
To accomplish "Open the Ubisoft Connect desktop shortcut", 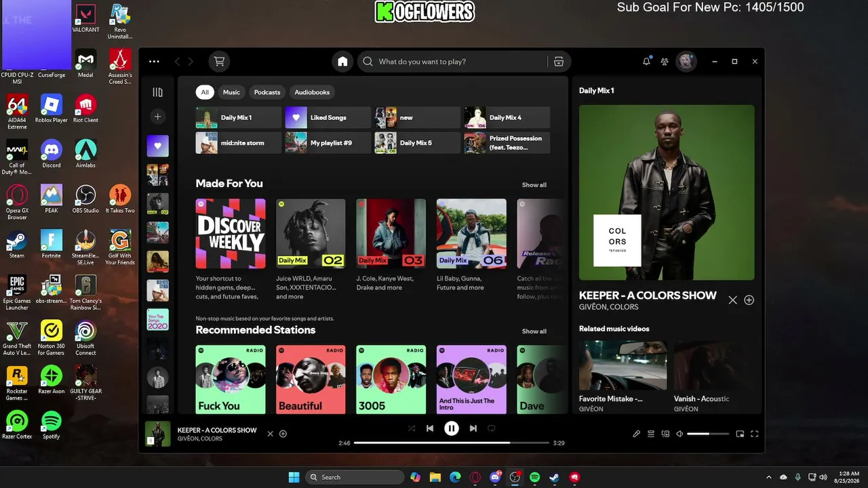I will tap(85, 338).
